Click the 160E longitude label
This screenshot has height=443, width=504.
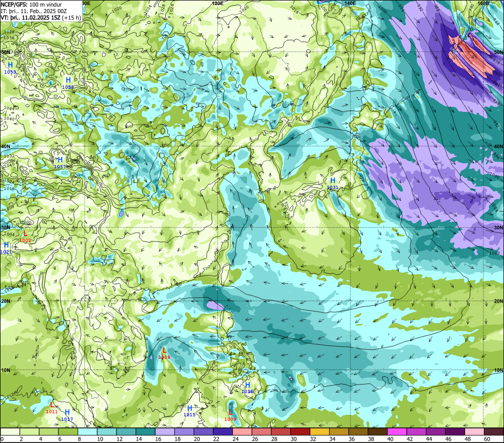[483, 3]
